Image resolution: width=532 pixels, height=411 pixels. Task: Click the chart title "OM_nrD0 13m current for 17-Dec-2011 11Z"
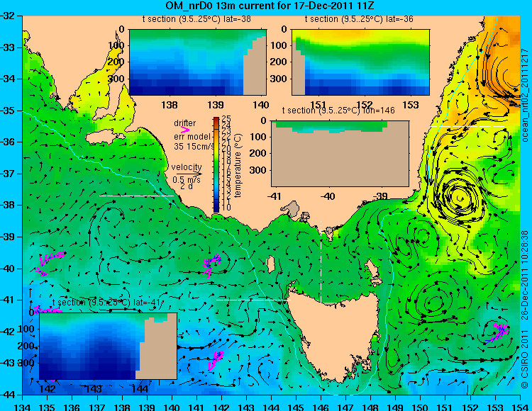click(270, 6)
